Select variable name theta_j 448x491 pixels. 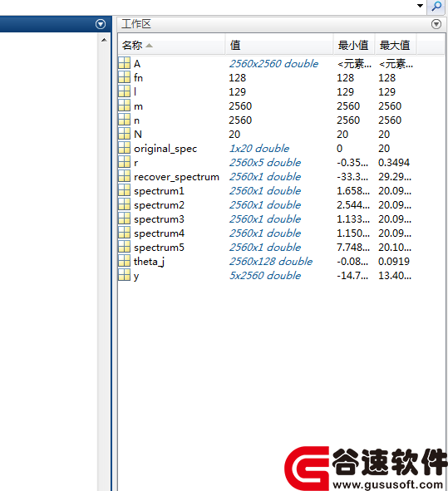click(x=149, y=262)
